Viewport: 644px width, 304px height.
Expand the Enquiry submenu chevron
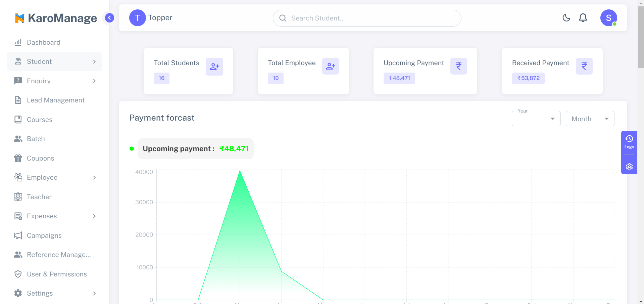click(94, 81)
